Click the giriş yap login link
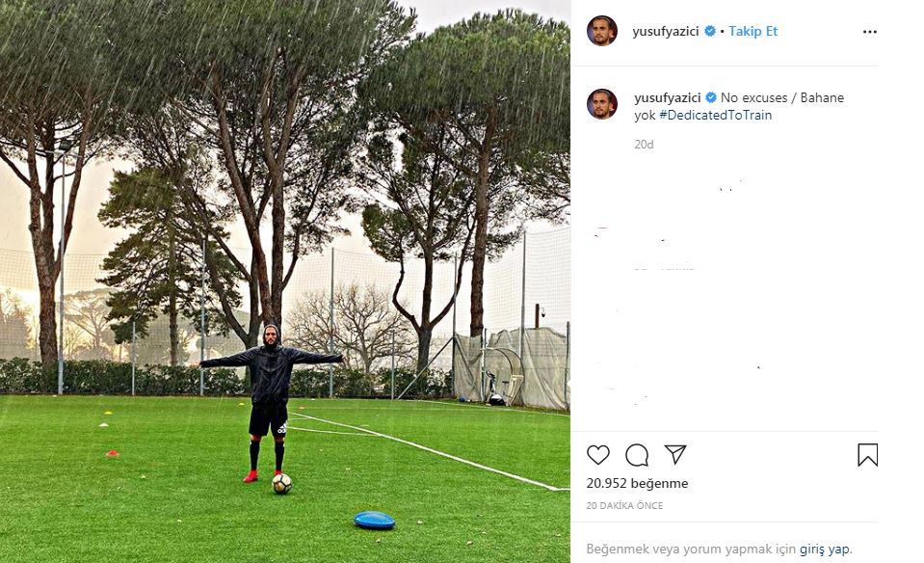 tap(825, 549)
